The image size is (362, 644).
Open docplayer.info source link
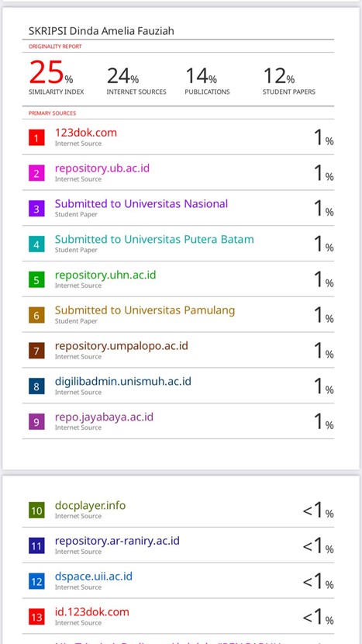coord(90,505)
